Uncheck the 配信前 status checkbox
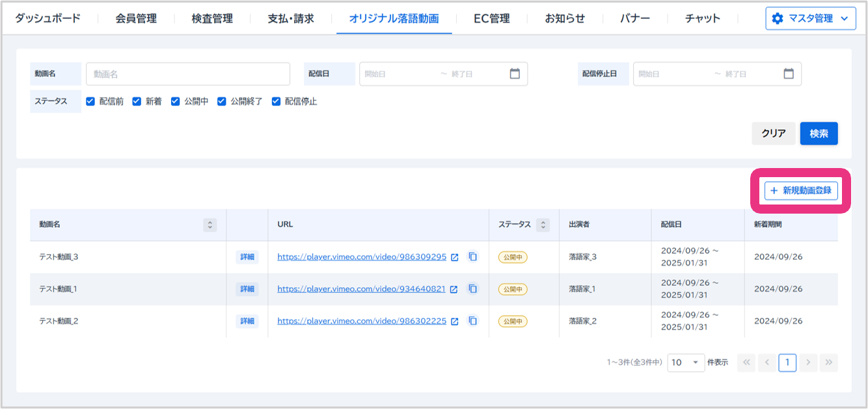 tap(90, 102)
